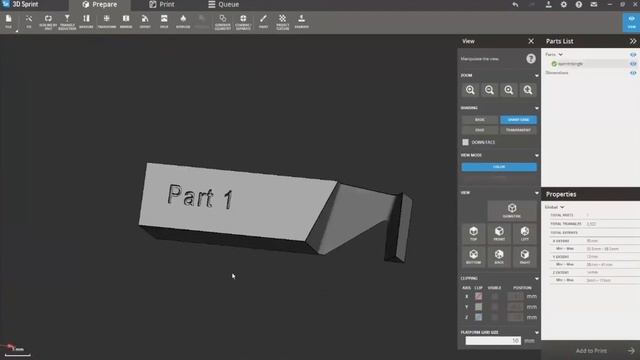Collapse the Zoom section
The width and height of the screenshot is (640, 360).
[x=536, y=76]
